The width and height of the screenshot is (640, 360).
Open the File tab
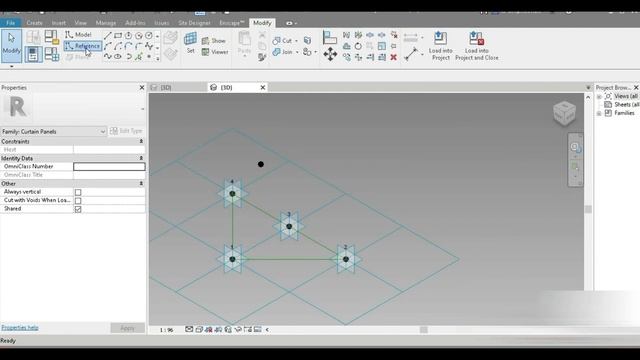[11, 23]
